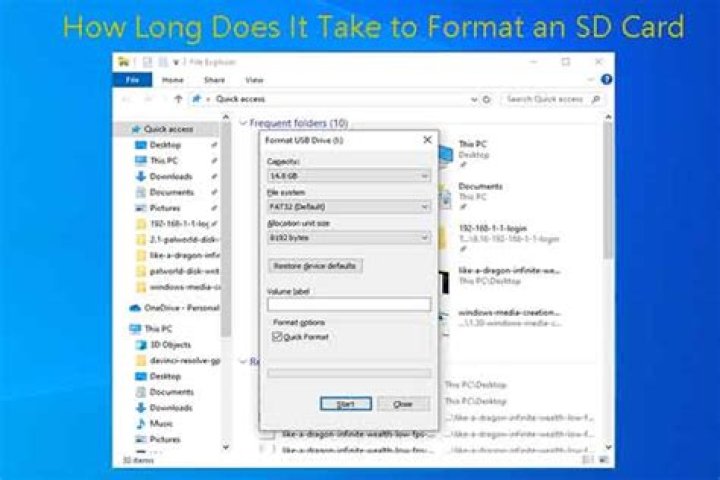This screenshot has width=720, height=480.
Task: Open the File menu tab
Action: [x=131, y=80]
